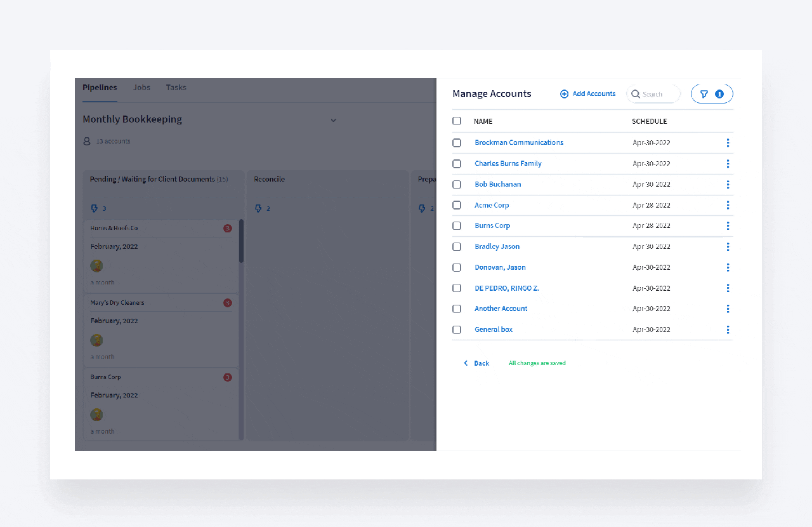Open the Burns Corp account link
This screenshot has width=812, height=527.
492,225
